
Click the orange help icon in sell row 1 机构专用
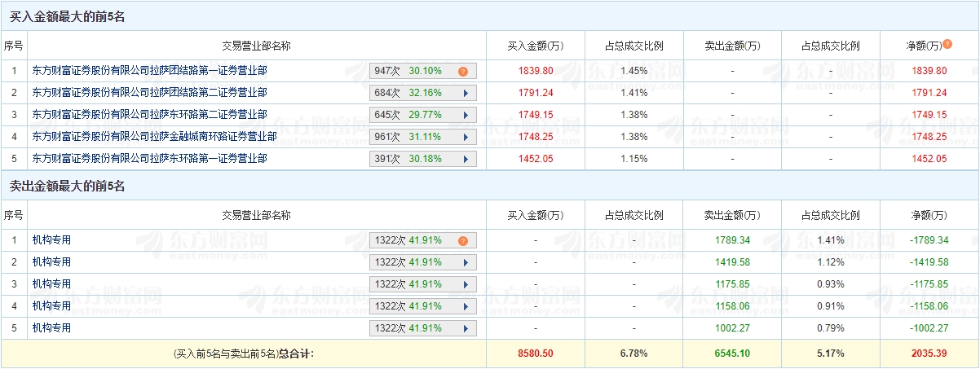tap(463, 241)
